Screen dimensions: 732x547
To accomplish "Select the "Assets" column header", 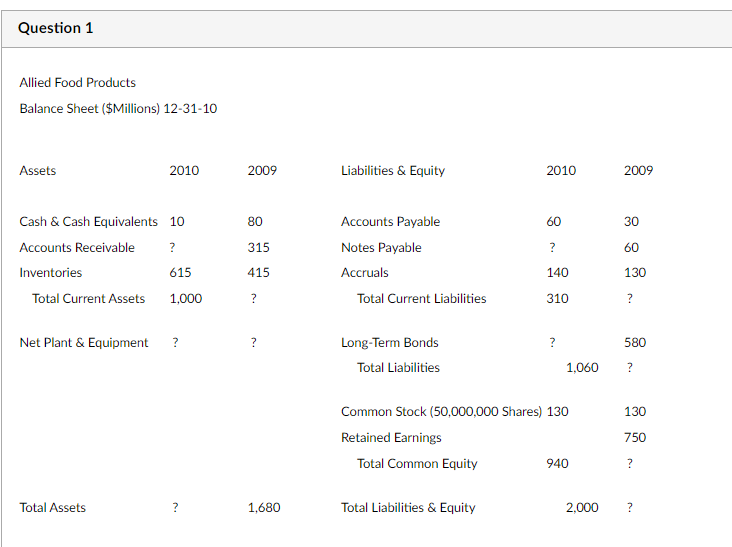I will point(38,170).
